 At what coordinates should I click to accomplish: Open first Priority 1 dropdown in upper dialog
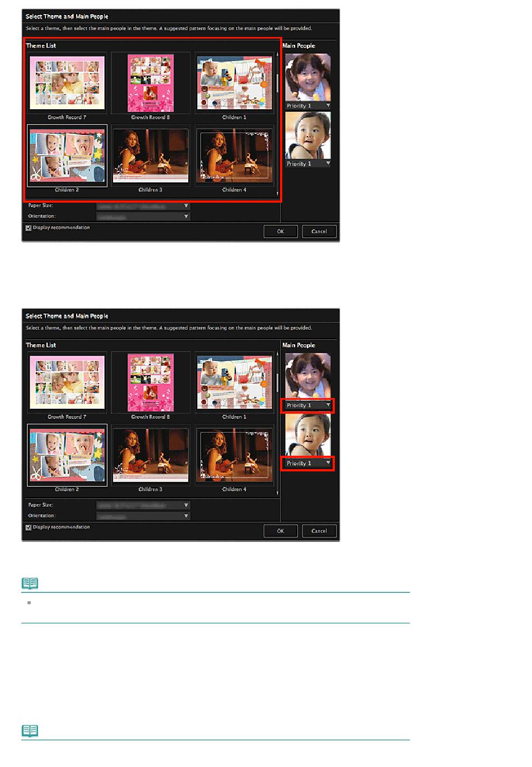[308, 106]
